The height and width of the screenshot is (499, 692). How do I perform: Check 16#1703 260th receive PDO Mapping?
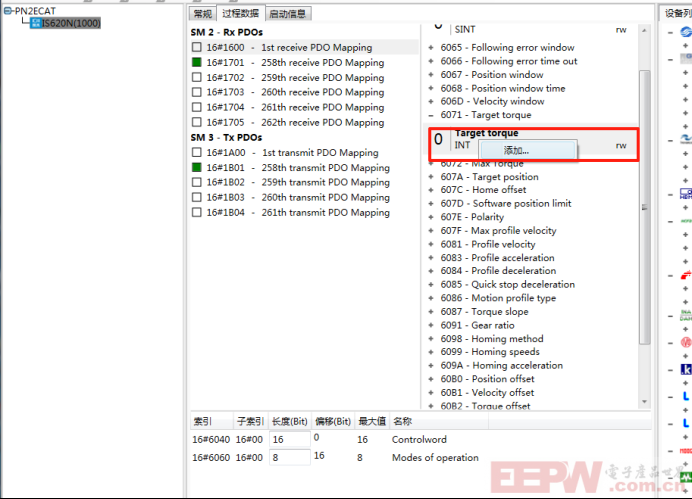tap(197, 92)
